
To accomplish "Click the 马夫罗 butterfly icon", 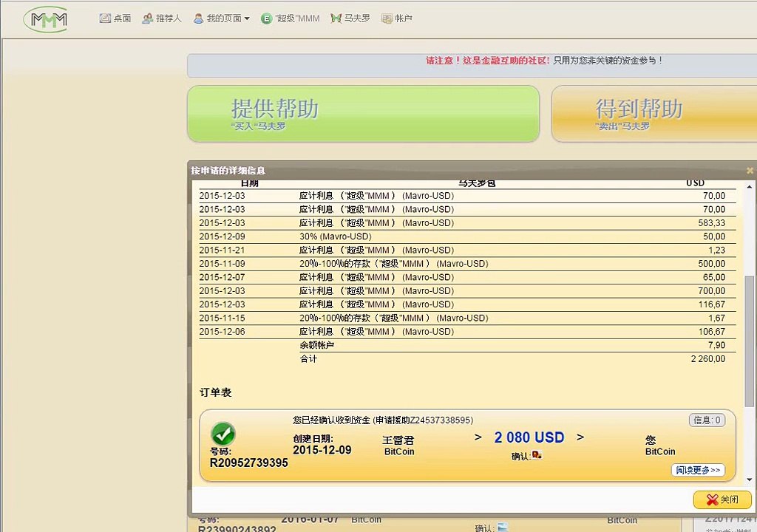I will pos(336,18).
